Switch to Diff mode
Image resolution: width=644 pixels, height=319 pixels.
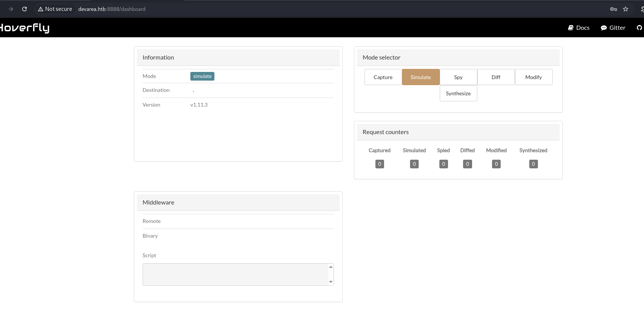tap(496, 77)
